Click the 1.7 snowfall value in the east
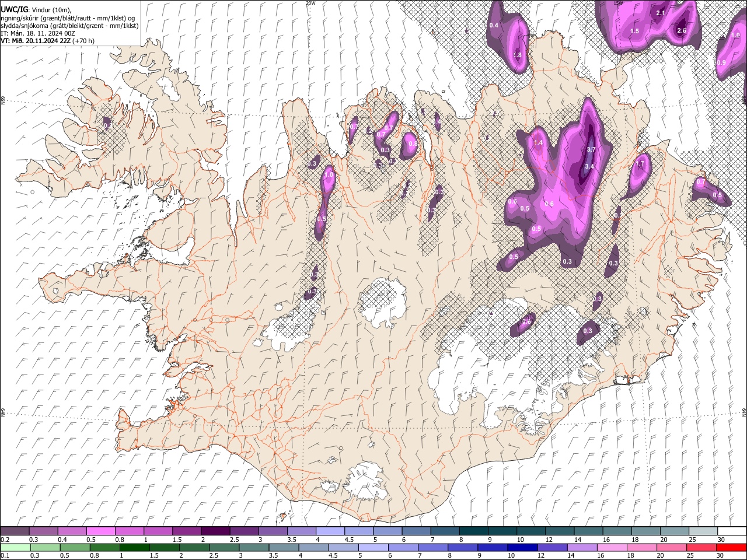Viewport: 747px width, 560px height. (640, 164)
